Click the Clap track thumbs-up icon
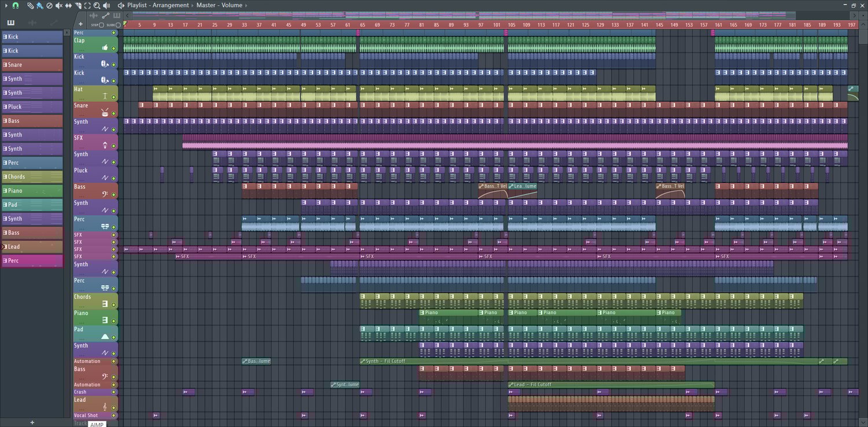 (105, 48)
